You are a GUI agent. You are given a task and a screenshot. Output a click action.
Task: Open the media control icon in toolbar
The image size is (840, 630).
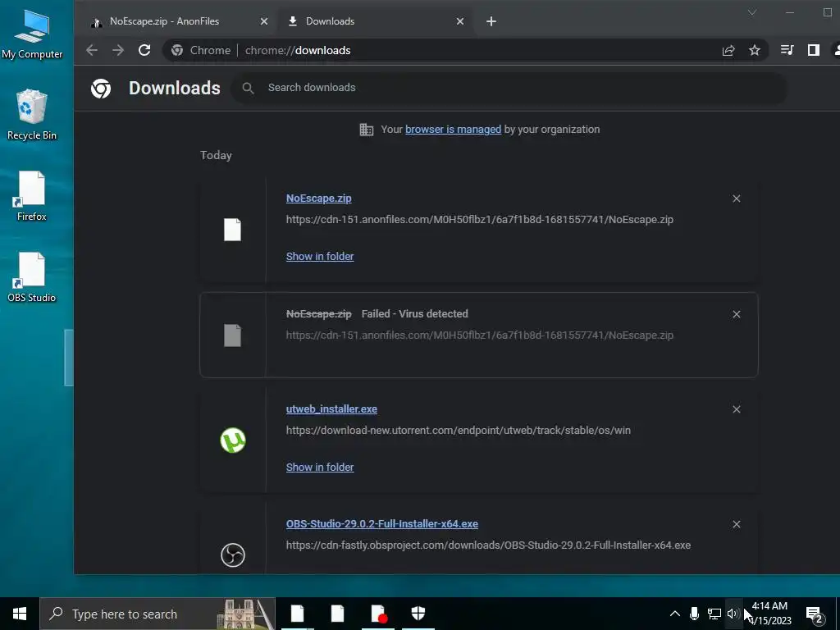tap(787, 50)
